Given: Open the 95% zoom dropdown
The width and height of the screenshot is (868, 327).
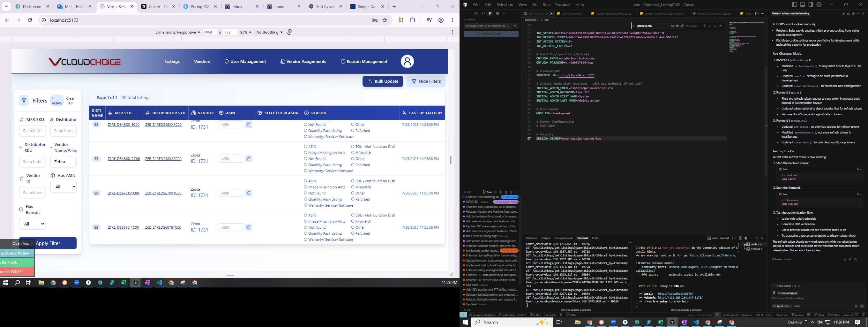Looking at the screenshot, I should pyautogui.click(x=246, y=32).
